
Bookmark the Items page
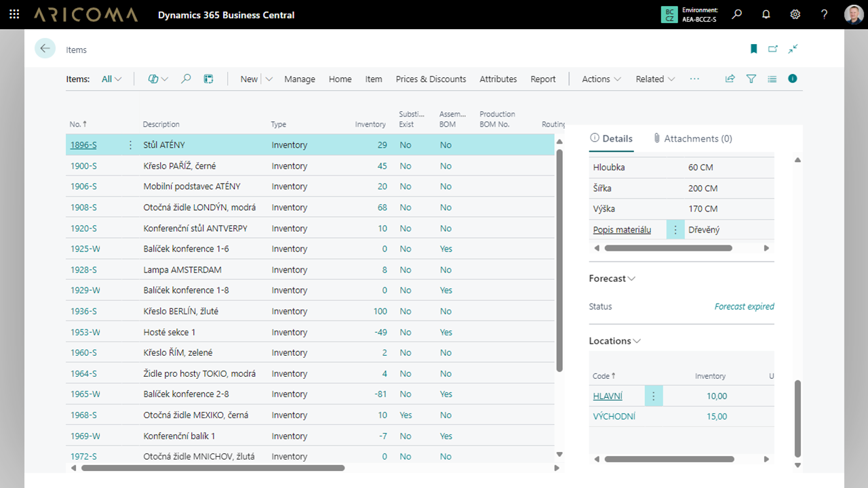pos(753,49)
